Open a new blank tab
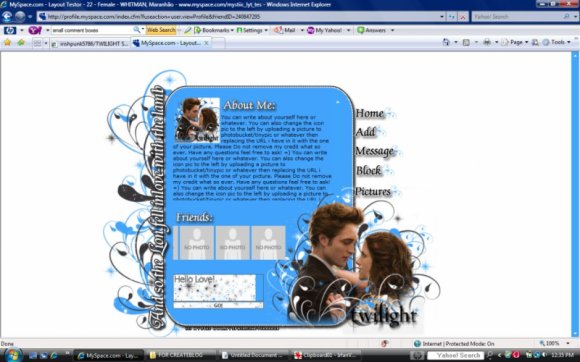Image resolution: width=580 pixels, height=362 pixels. (x=218, y=43)
